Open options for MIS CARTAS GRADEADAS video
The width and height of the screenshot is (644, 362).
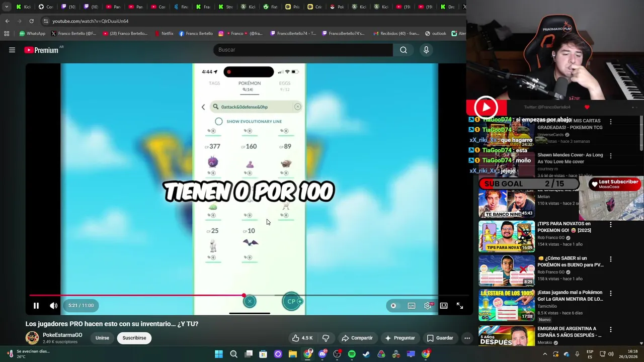[611, 122]
